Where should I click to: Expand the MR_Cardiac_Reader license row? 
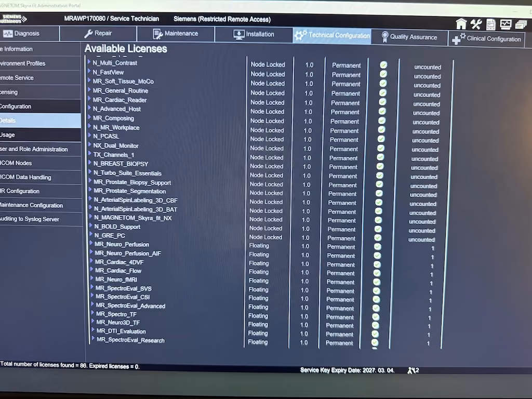pyautogui.click(x=89, y=99)
